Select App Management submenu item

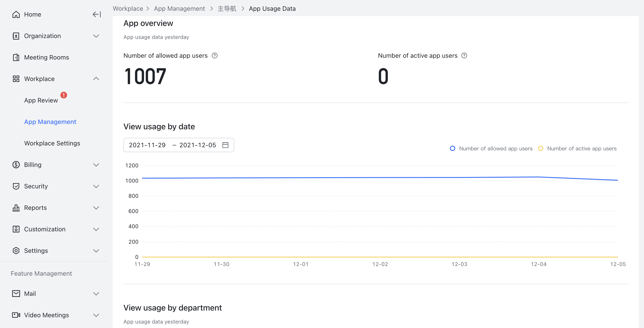coord(50,122)
